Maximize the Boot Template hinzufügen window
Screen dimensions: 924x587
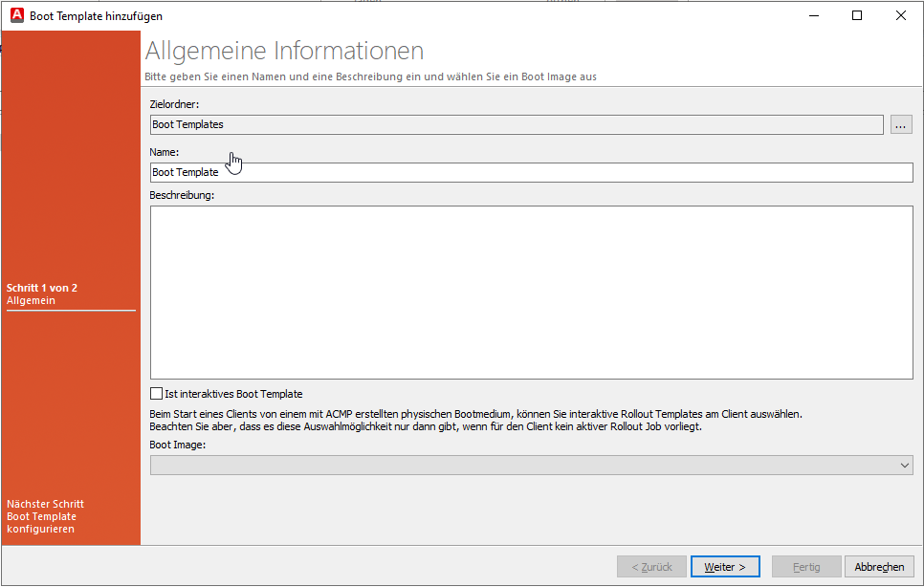click(857, 15)
